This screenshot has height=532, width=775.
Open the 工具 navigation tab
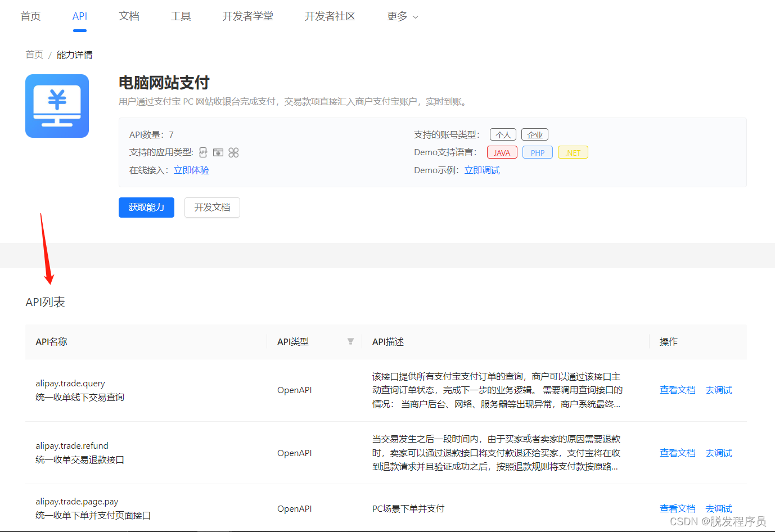pyautogui.click(x=181, y=16)
